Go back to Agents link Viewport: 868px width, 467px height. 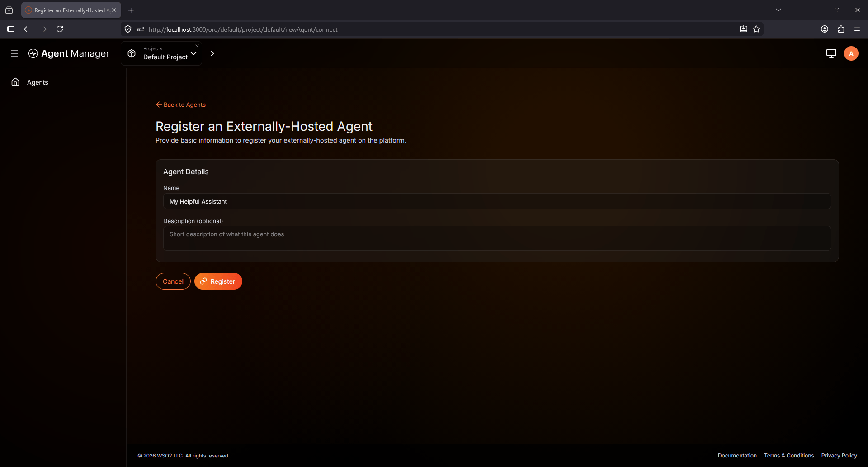[x=180, y=105]
